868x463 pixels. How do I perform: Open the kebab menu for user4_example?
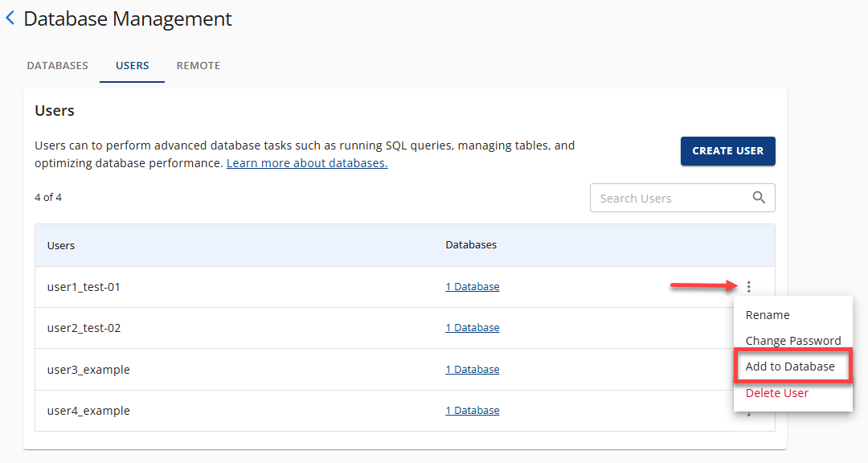pyautogui.click(x=748, y=410)
